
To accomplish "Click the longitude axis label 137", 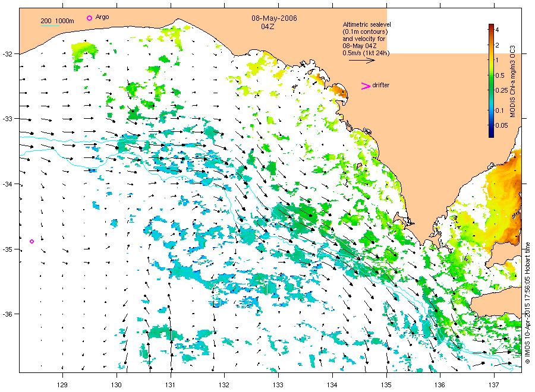I will (x=494, y=385).
